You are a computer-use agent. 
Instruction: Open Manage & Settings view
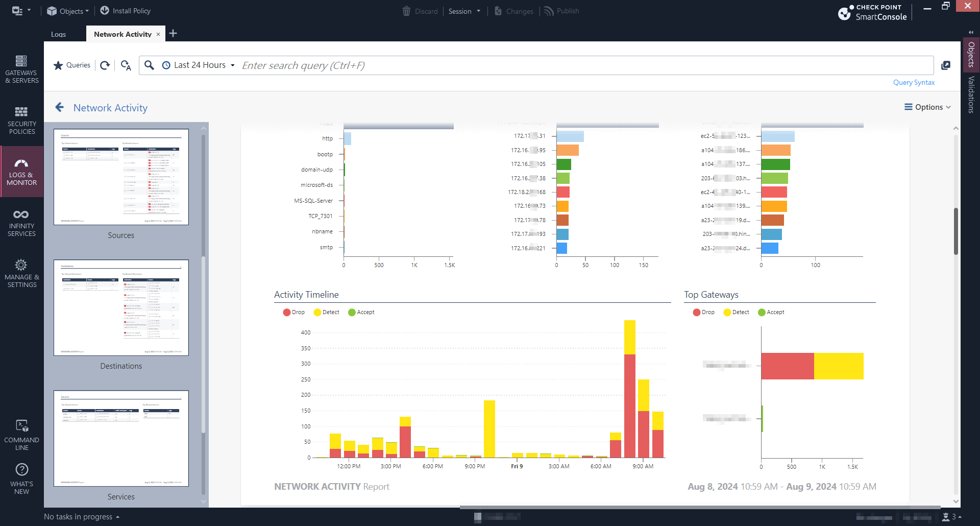click(x=21, y=273)
